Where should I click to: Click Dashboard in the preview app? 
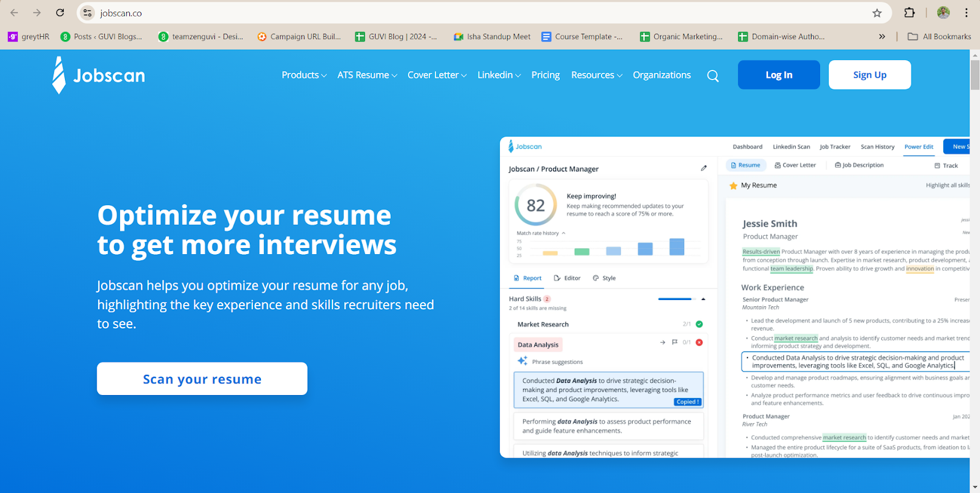coord(747,147)
